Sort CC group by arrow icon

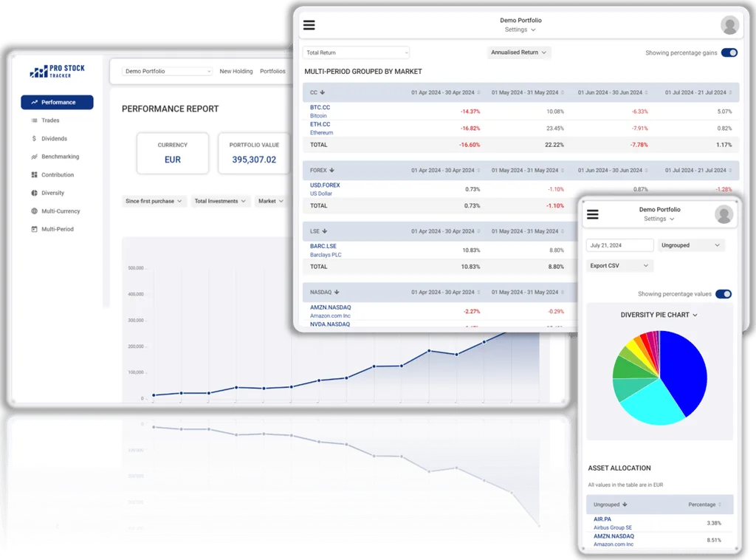point(323,92)
